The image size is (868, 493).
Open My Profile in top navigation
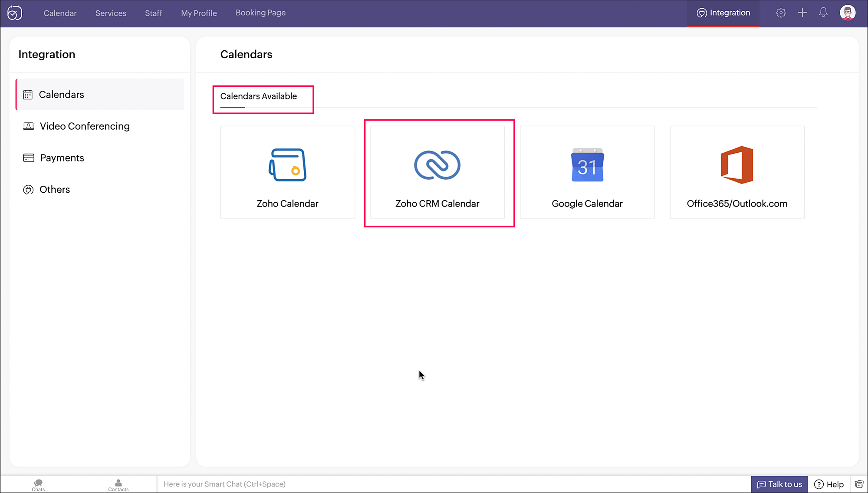point(199,13)
